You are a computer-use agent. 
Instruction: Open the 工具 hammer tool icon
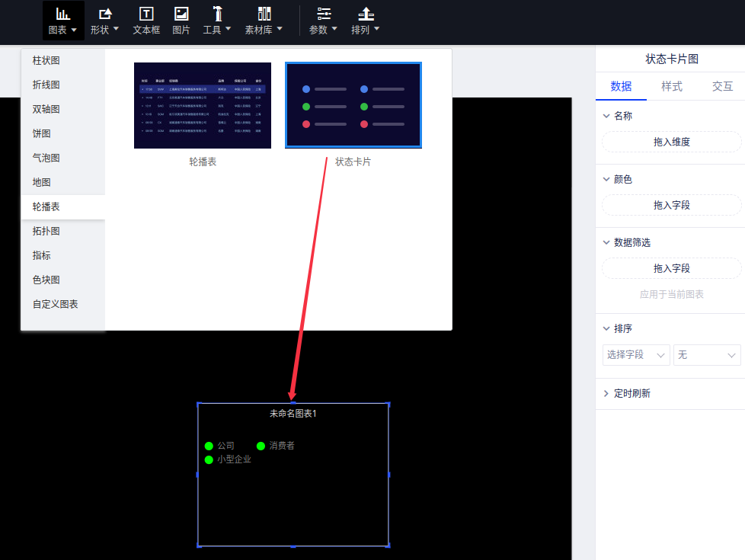click(218, 14)
